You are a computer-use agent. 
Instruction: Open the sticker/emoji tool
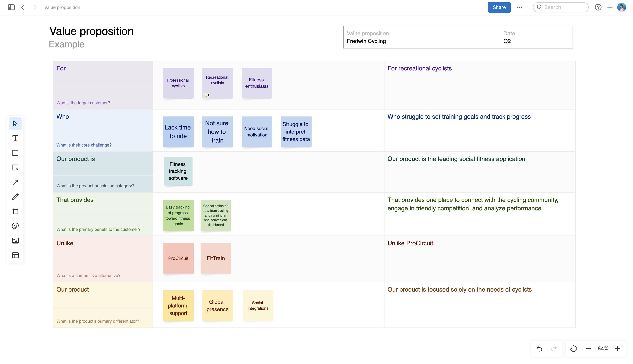[x=15, y=226]
